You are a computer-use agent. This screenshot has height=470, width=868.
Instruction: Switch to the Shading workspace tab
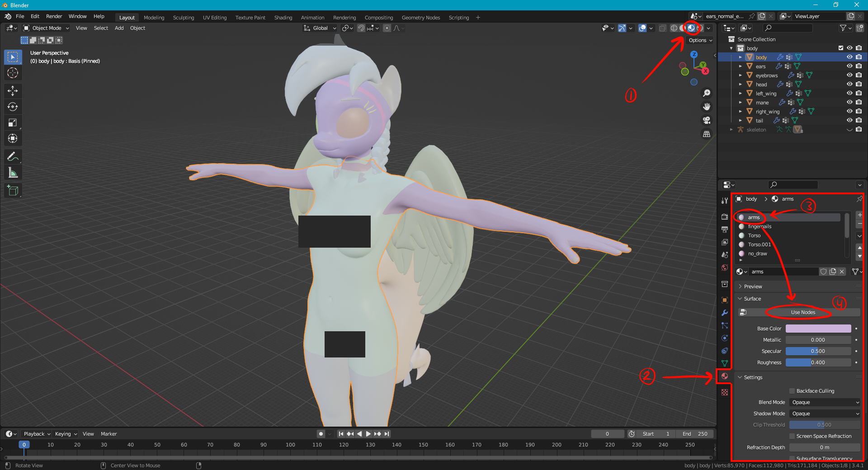[283, 18]
